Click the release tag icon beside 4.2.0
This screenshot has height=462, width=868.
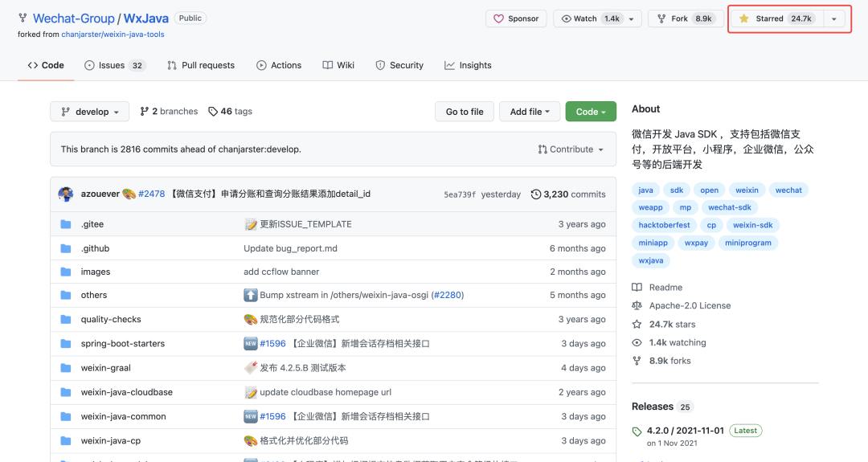637,431
